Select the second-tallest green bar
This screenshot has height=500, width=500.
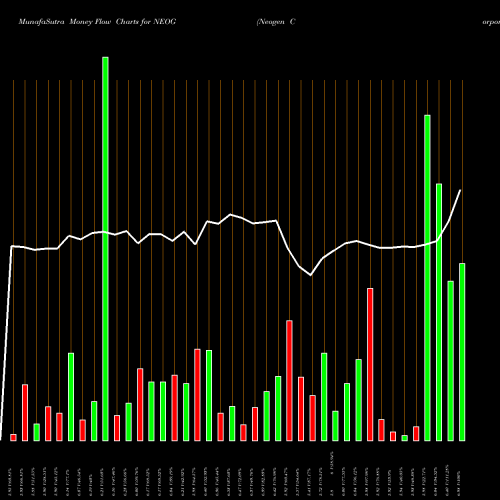[x=427, y=278]
